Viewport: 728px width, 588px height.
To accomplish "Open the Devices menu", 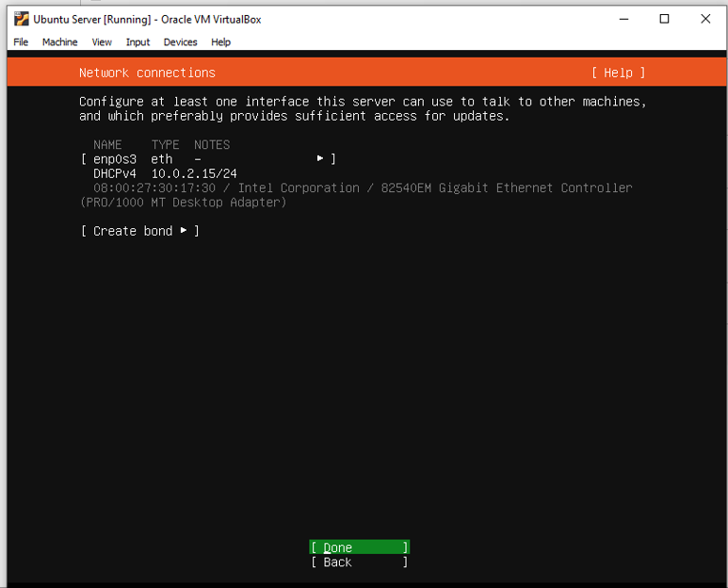I will [180, 42].
